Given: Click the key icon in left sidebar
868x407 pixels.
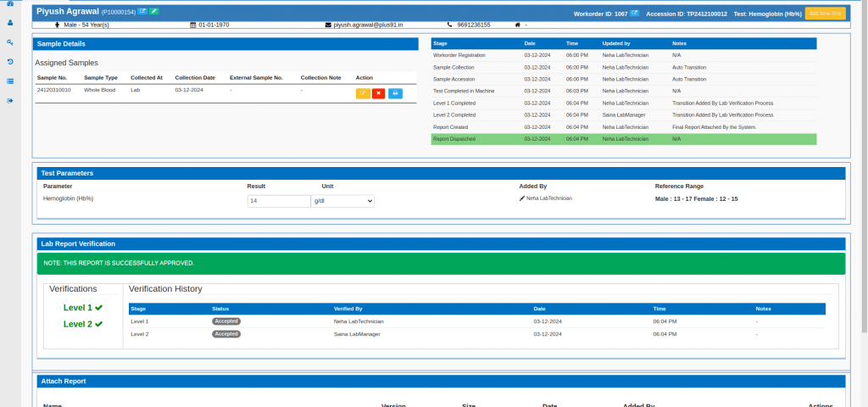Looking at the screenshot, I should tap(9, 42).
